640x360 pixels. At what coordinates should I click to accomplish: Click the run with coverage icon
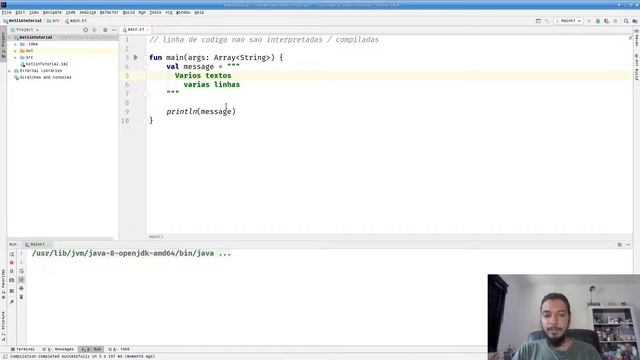pyautogui.click(x=607, y=21)
